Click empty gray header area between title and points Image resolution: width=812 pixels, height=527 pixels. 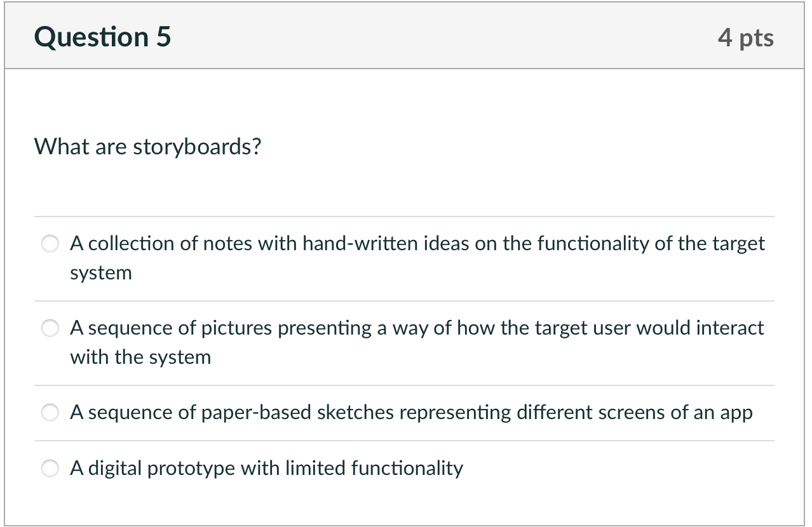[x=445, y=37]
